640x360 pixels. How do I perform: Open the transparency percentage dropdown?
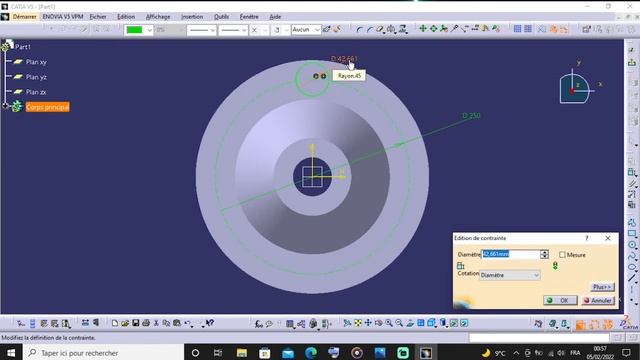pos(169,30)
